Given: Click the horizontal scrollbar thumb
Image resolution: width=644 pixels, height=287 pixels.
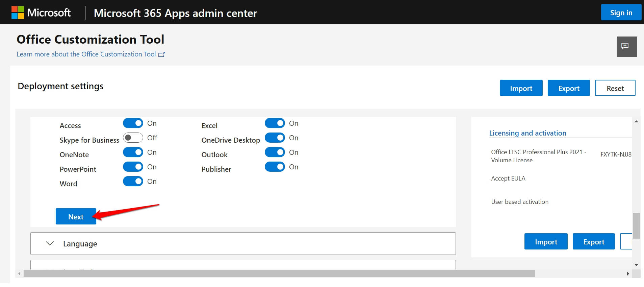Looking at the screenshot, I should click(x=279, y=273).
